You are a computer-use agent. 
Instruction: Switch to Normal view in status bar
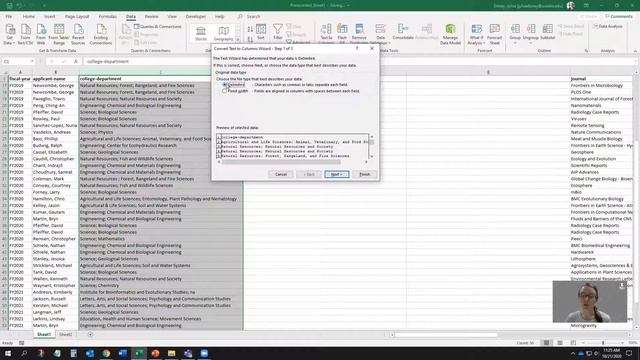click(x=546, y=343)
